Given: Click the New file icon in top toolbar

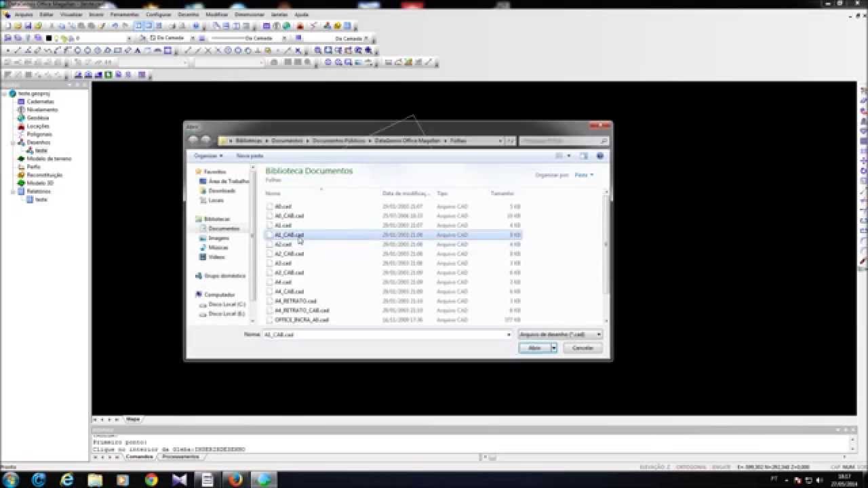Looking at the screenshot, I should click(x=7, y=26).
